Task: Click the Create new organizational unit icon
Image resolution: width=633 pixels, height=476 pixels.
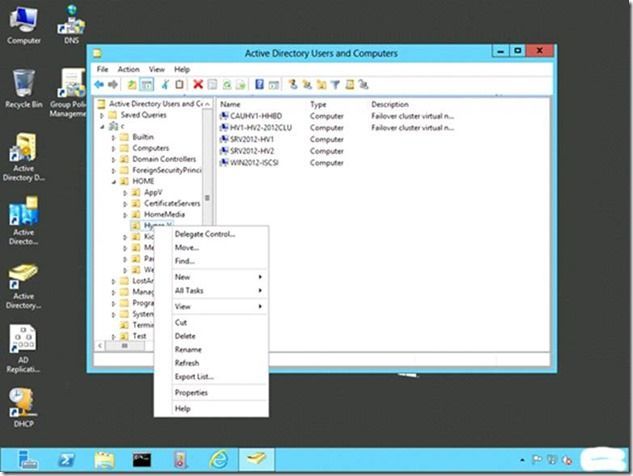Action: pyautogui.click(x=321, y=84)
